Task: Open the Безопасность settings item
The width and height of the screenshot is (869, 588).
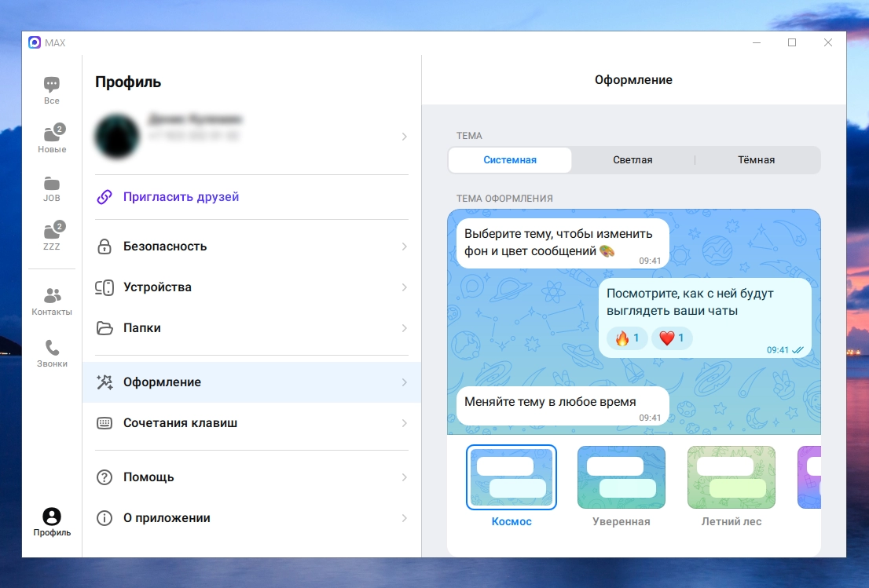Action: click(x=251, y=247)
